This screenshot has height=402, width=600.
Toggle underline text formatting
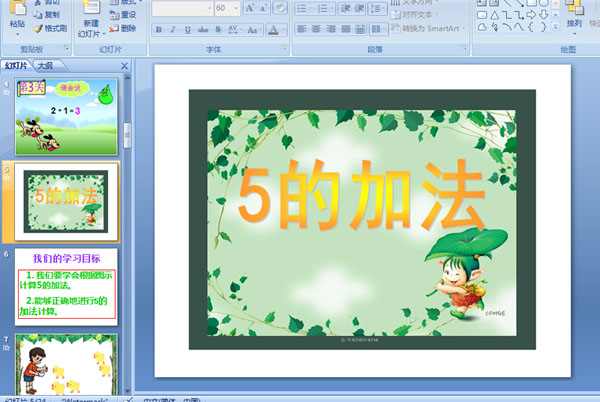click(188, 29)
